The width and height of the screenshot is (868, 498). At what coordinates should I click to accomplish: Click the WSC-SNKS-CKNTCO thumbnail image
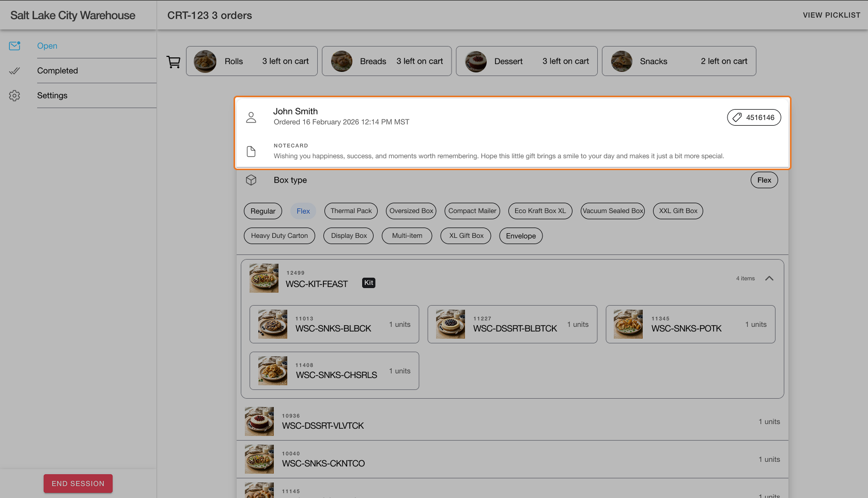259,459
